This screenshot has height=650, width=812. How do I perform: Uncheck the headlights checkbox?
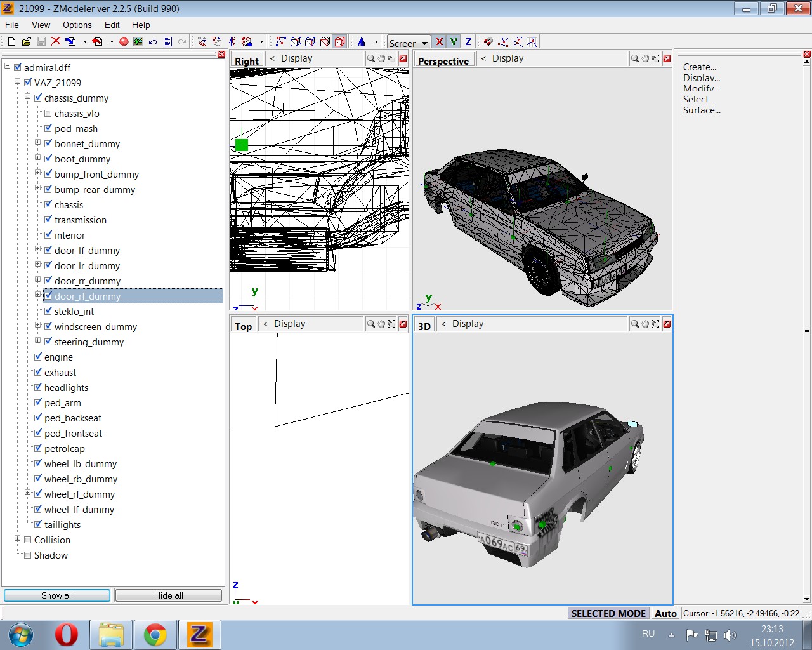tap(38, 387)
